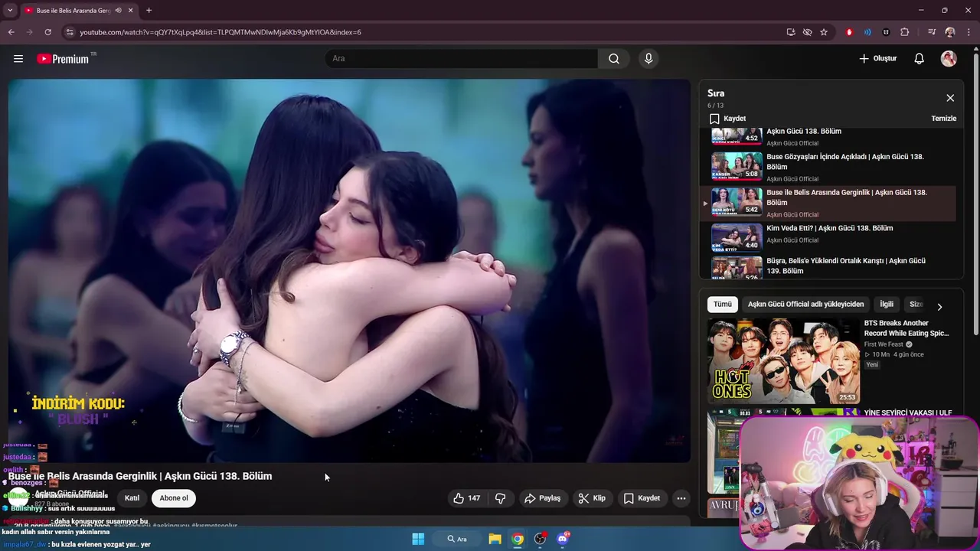Open a new browser tab
The width and height of the screenshot is (980, 551).
coord(149,11)
